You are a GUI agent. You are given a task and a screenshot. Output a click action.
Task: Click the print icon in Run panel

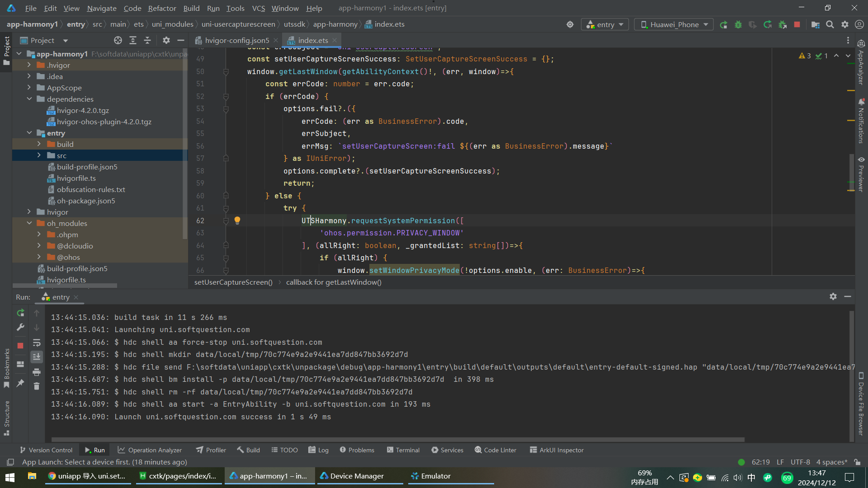pos(37,372)
